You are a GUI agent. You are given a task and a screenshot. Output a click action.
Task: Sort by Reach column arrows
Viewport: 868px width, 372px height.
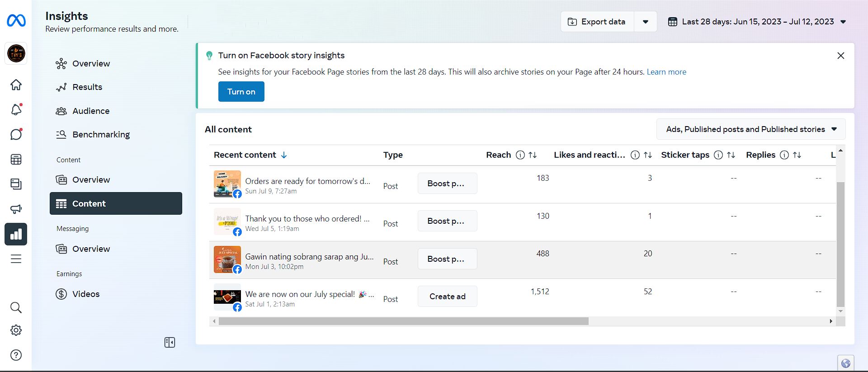point(533,155)
